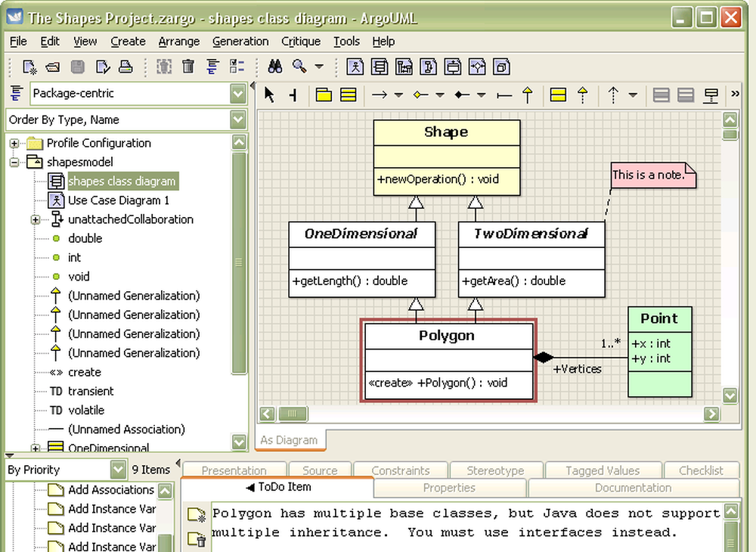Click the New ToDo Item icon

click(x=197, y=515)
